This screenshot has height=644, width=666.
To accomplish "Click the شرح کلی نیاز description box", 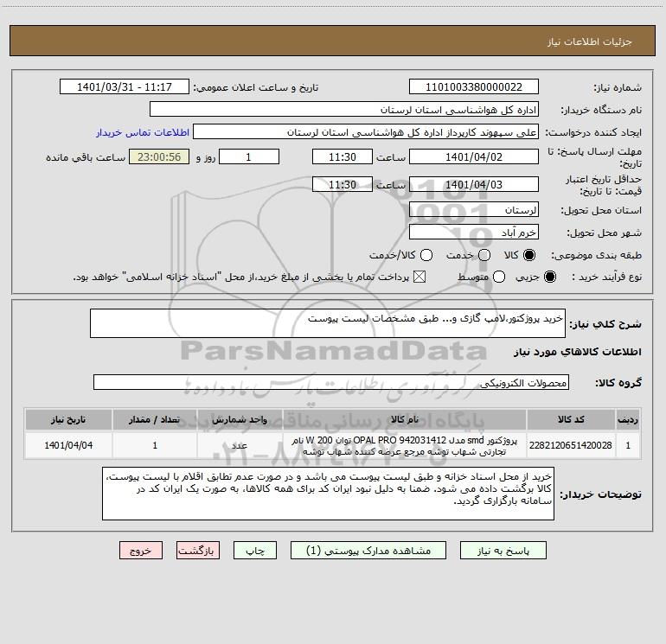I will (328, 323).
